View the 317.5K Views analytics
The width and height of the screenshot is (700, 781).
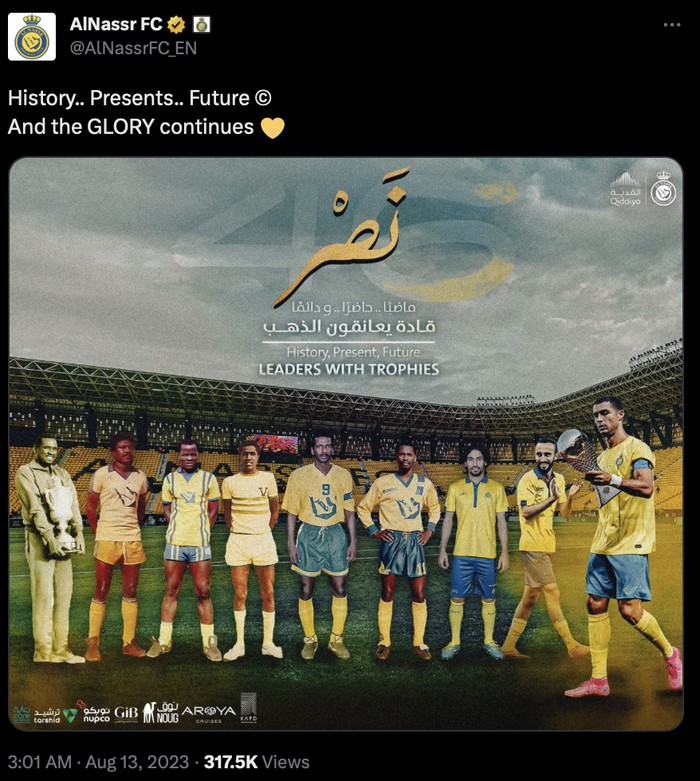click(x=257, y=762)
